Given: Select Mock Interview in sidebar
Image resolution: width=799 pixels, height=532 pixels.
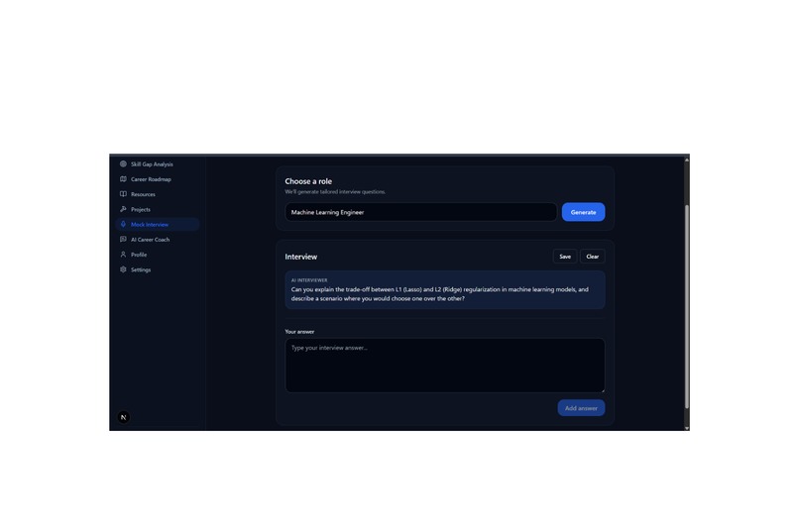Looking at the screenshot, I should 158,224.
